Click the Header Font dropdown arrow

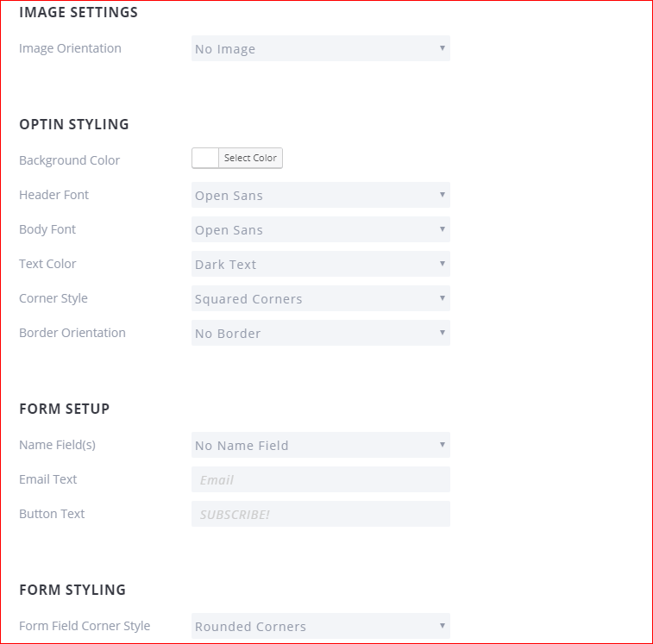pyautogui.click(x=442, y=195)
